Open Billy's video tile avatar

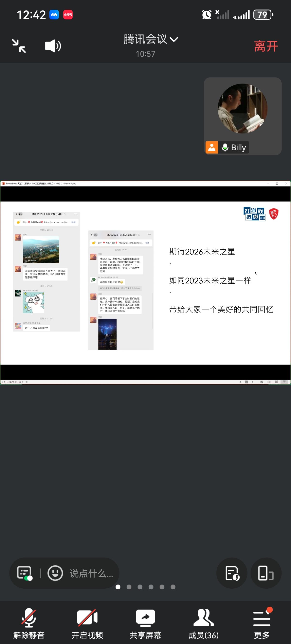pyautogui.click(x=242, y=108)
